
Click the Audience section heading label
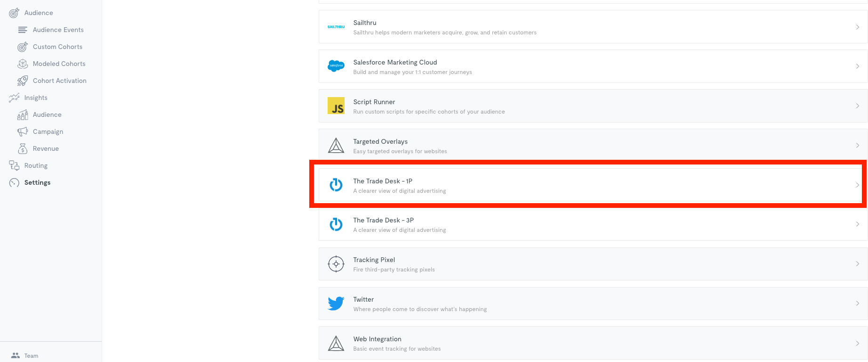(39, 13)
